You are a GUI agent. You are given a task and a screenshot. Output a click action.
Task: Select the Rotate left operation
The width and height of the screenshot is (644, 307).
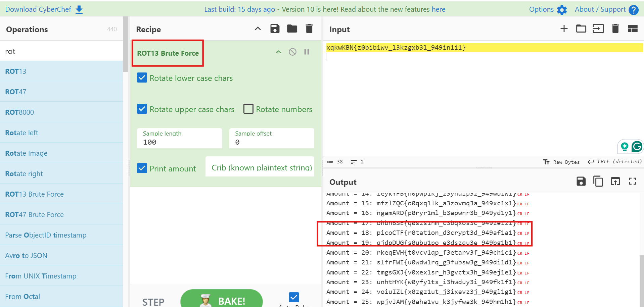pos(61,133)
